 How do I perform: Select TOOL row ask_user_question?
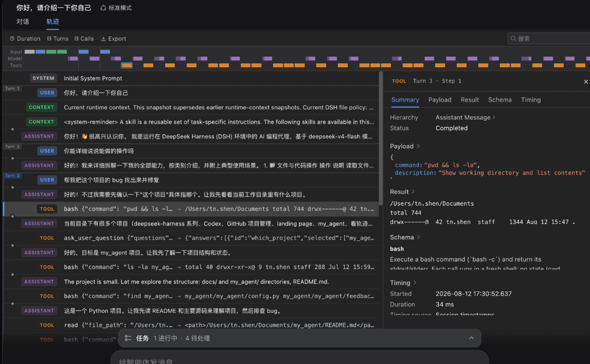pyautogui.click(x=191, y=238)
